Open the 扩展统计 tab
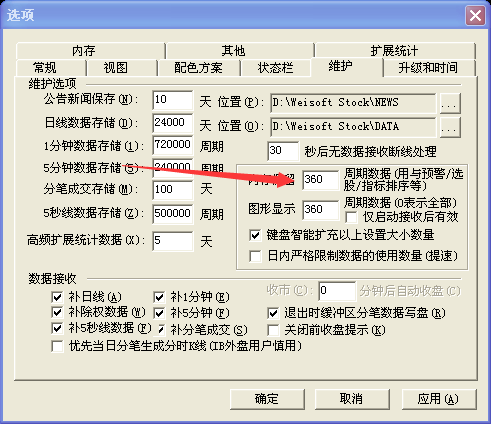The height and width of the screenshot is (424, 491). 395,51
